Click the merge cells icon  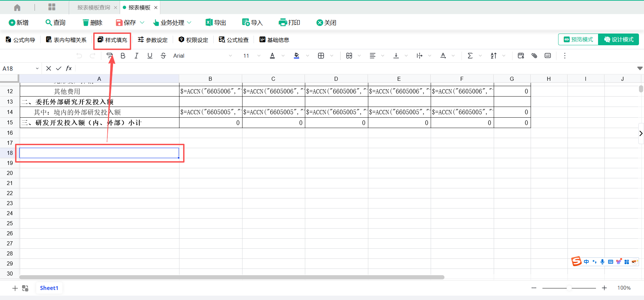pyautogui.click(x=349, y=56)
